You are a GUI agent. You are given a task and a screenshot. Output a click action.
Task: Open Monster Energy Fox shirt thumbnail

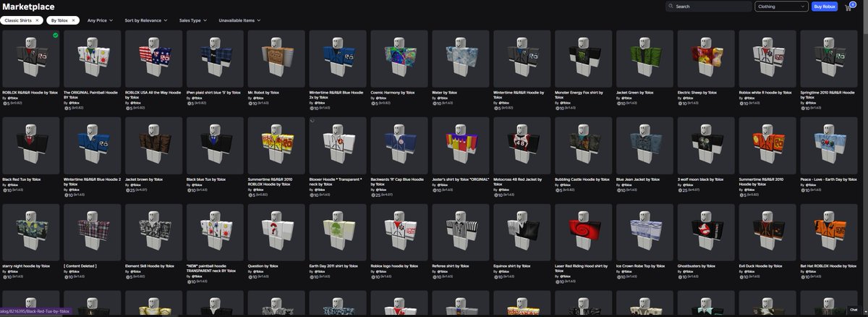pos(584,59)
